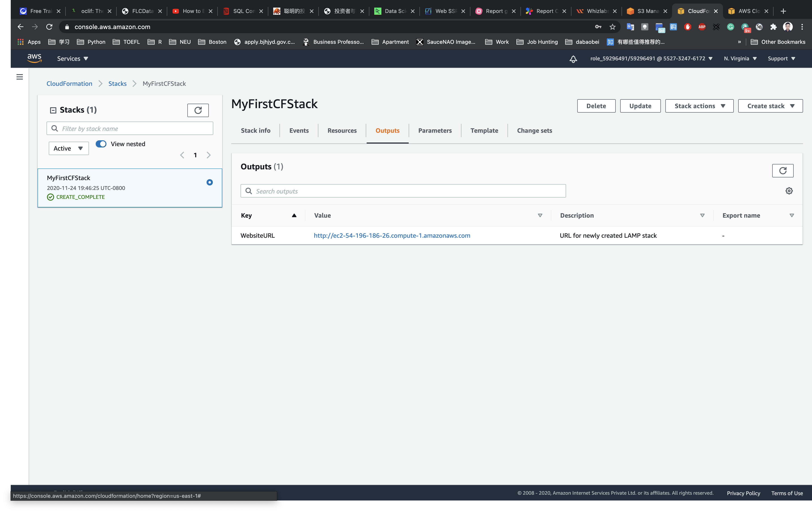This screenshot has width=812, height=513.
Task: Select MyFirstCFStack radio button
Action: point(209,182)
